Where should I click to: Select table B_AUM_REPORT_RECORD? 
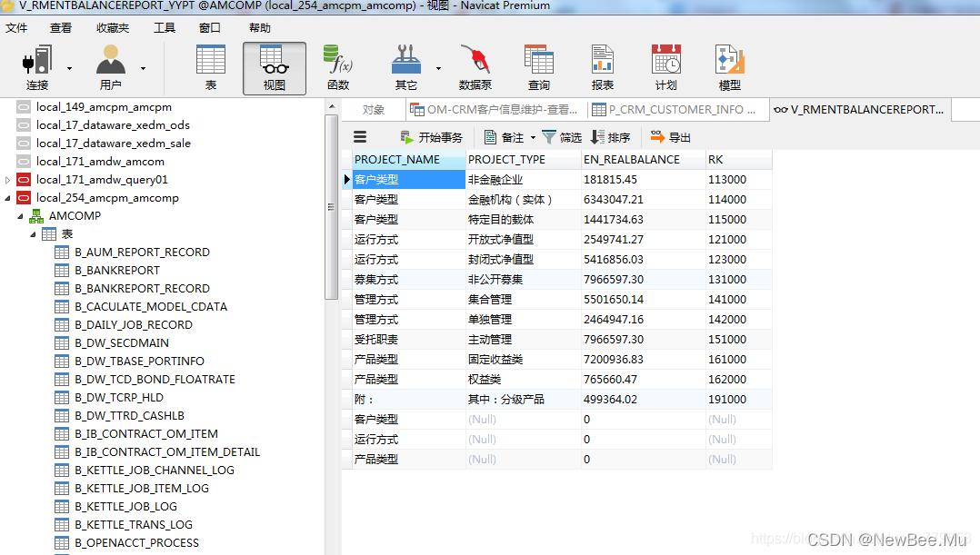click(x=142, y=253)
